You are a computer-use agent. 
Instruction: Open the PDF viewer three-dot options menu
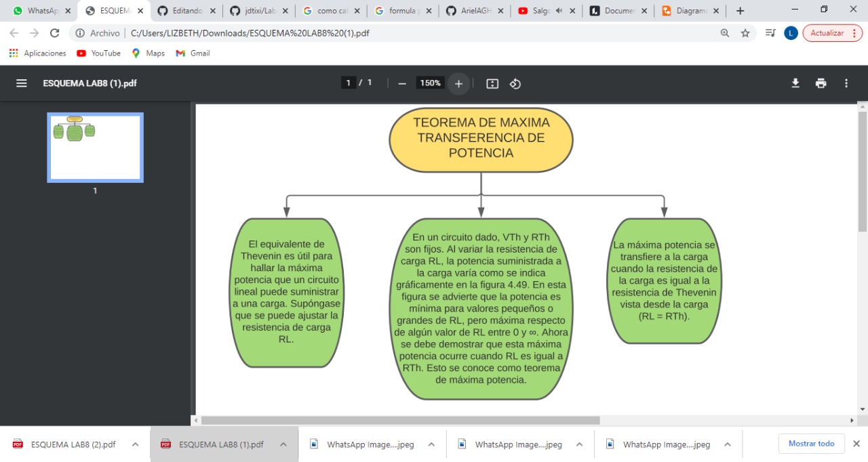point(846,83)
